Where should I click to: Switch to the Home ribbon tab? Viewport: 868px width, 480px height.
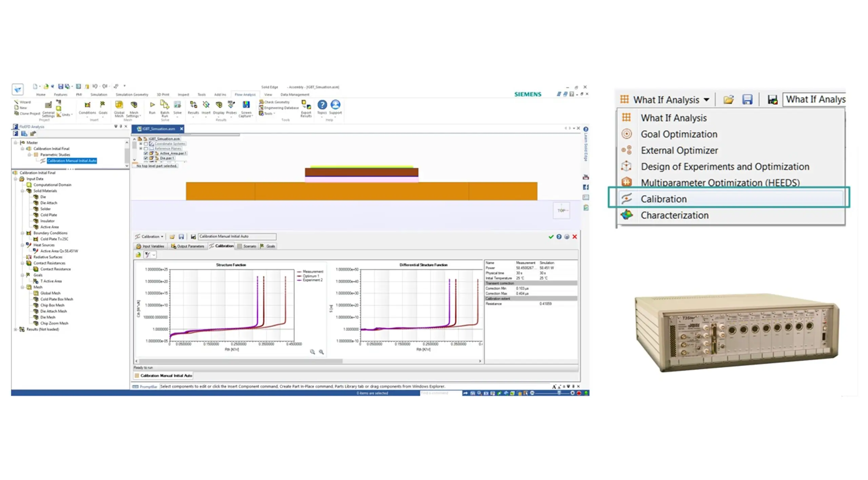pyautogui.click(x=41, y=95)
